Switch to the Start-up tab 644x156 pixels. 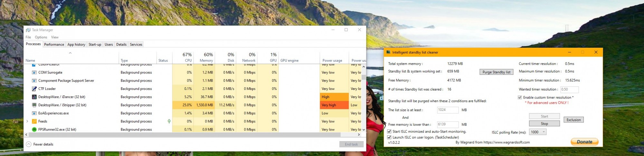tap(95, 44)
